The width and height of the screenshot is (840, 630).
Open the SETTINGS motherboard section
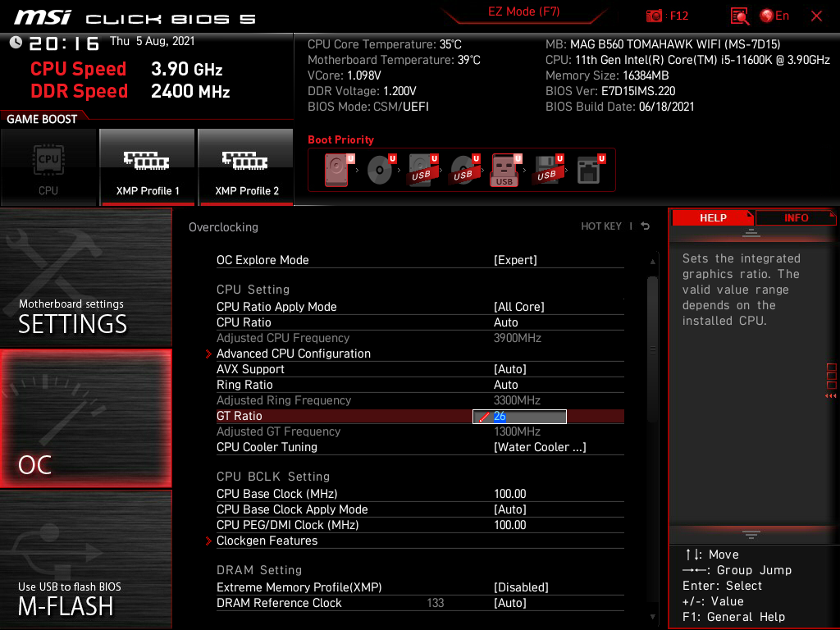[x=85, y=277]
